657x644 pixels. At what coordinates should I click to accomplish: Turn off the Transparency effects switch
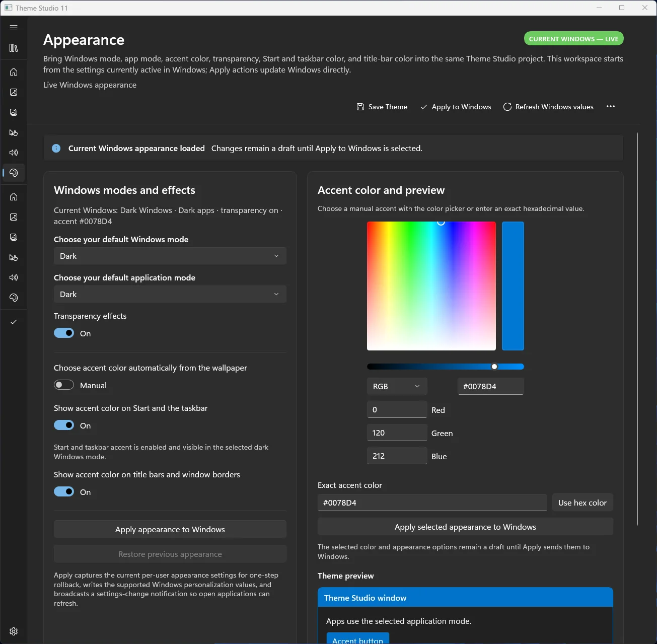pos(64,333)
